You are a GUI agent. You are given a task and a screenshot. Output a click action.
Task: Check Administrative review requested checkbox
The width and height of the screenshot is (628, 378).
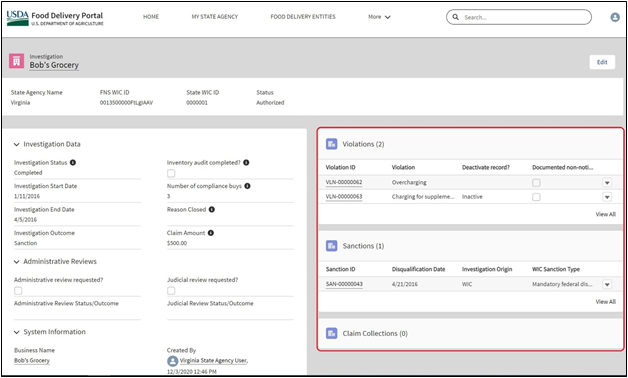tap(18, 291)
